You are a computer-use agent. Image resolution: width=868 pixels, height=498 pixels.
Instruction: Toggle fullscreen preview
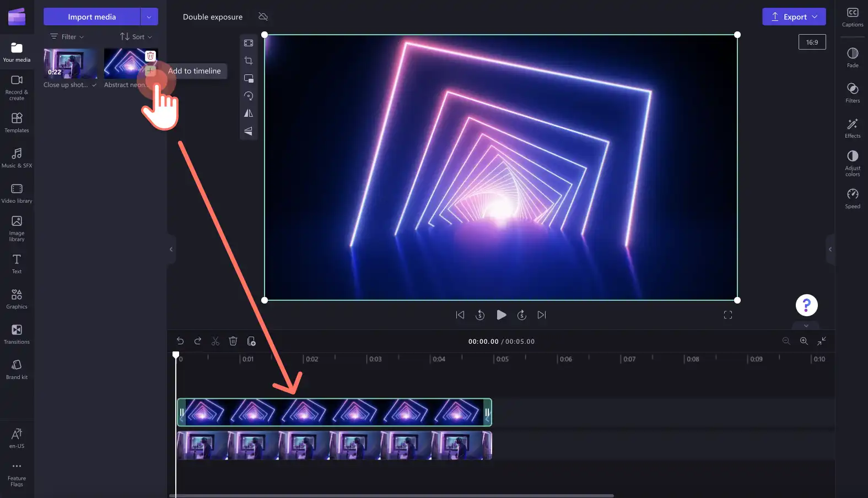coord(728,315)
